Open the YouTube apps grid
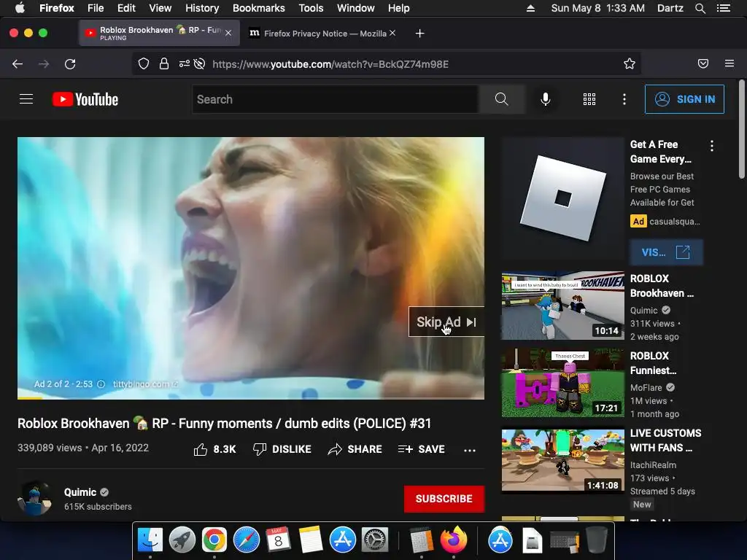 (589, 99)
